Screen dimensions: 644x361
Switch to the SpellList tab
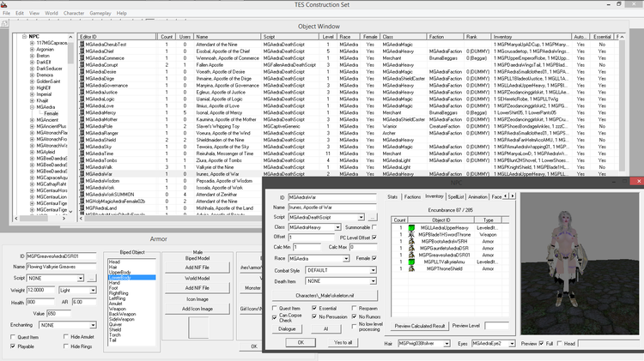click(x=455, y=197)
